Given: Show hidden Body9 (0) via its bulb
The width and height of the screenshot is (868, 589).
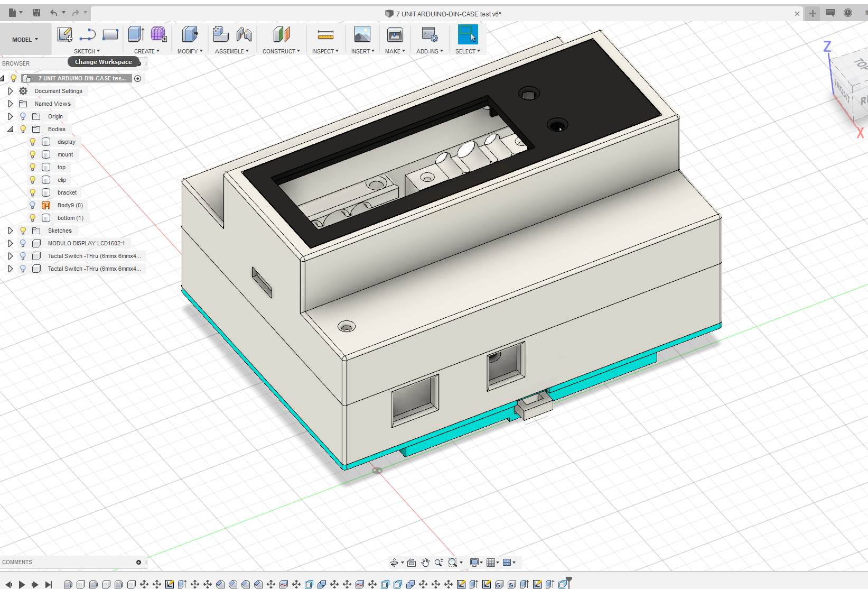Looking at the screenshot, I should point(32,205).
